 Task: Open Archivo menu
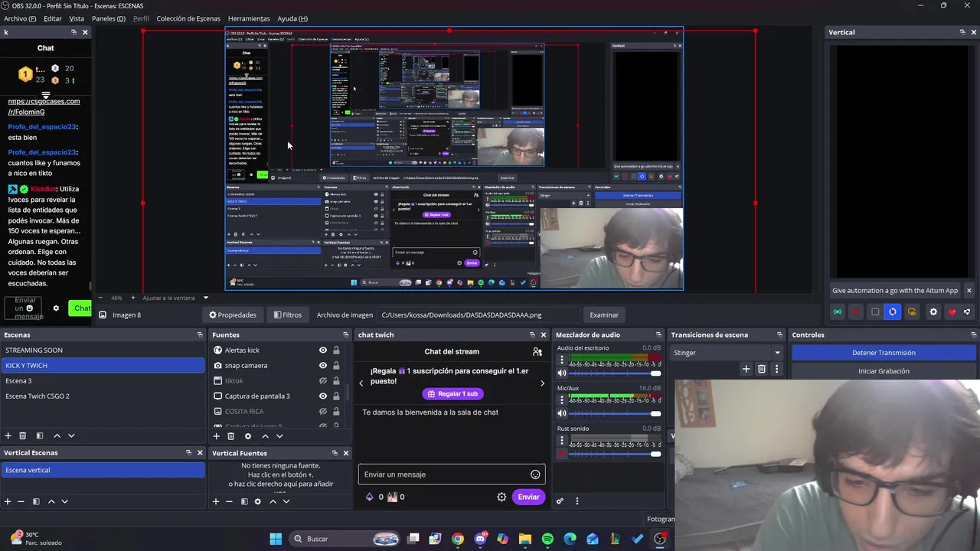(x=20, y=18)
